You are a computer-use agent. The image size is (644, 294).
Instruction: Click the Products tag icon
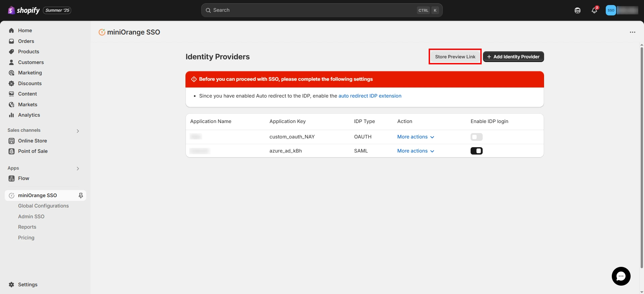11,52
